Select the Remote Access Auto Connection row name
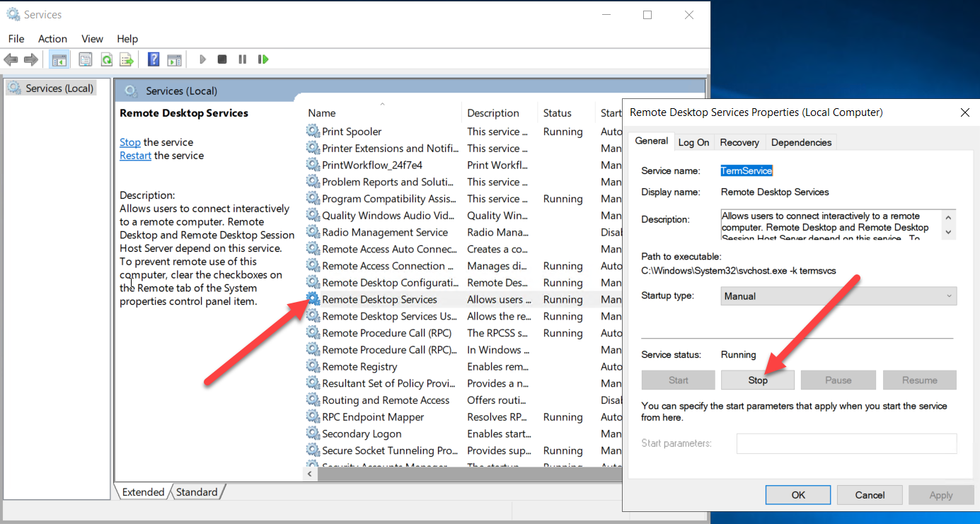980x524 pixels. [390, 249]
